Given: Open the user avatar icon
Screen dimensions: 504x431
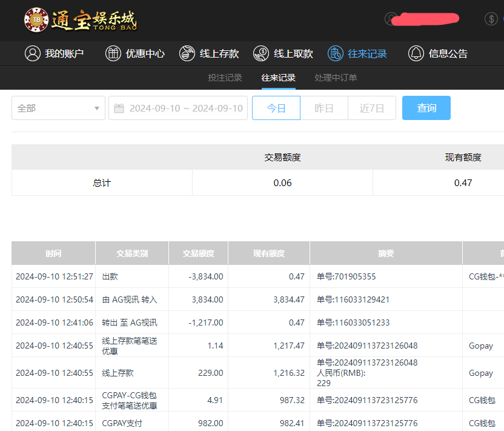Looking at the screenshot, I should pyautogui.click(x=390, y=19).
